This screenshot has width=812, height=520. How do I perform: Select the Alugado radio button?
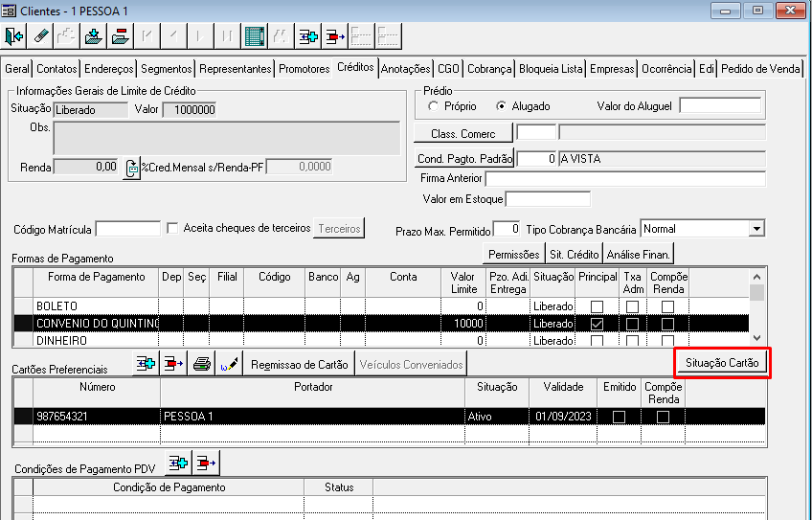coord(500,106)
